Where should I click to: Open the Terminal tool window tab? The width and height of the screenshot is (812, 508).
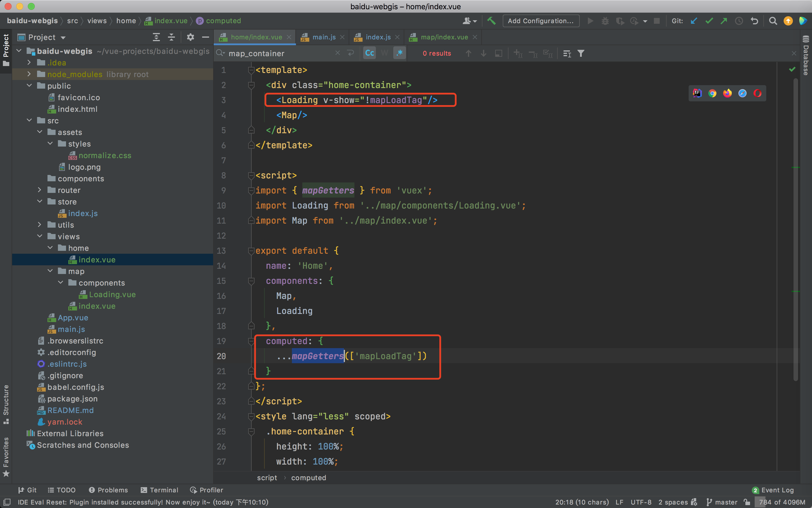pos(159,490)
